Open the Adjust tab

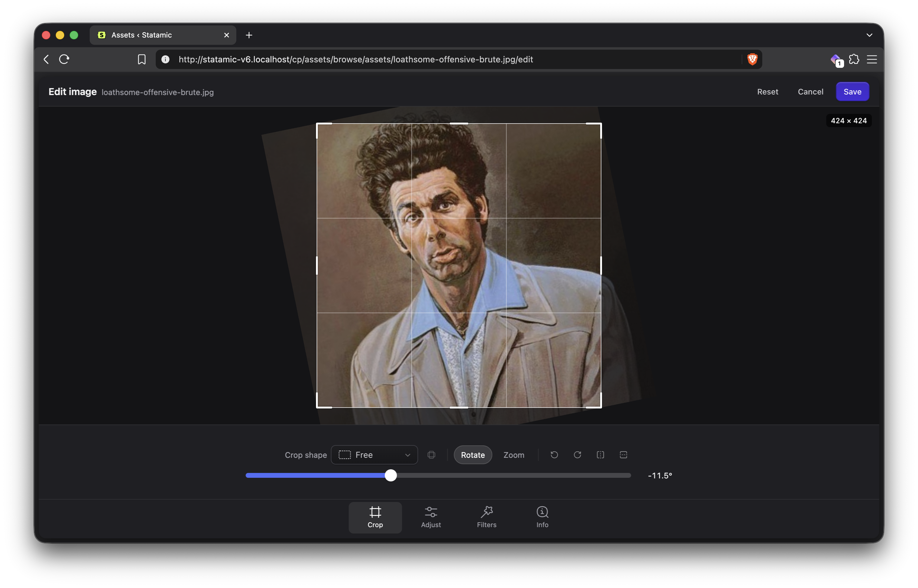click(x=431, y=517)
